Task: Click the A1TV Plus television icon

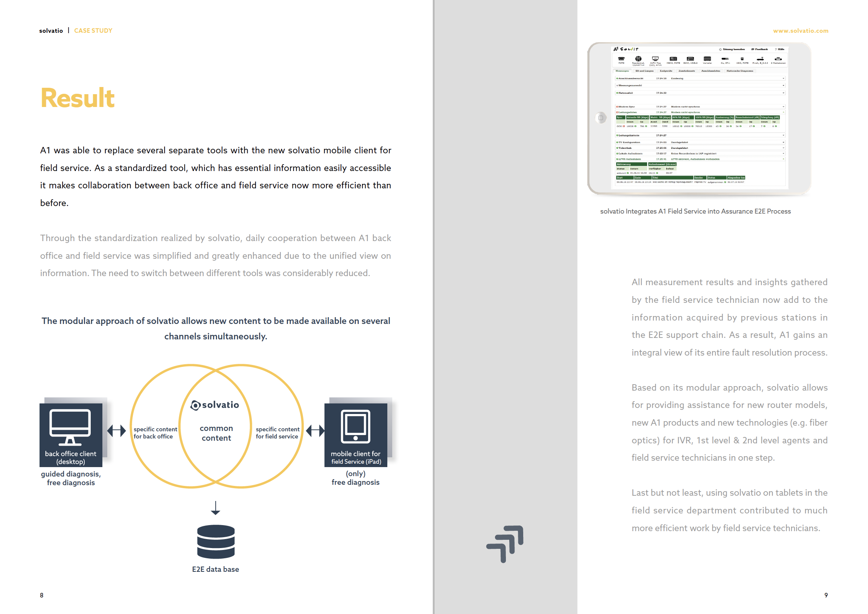Action: coord(655,59)
